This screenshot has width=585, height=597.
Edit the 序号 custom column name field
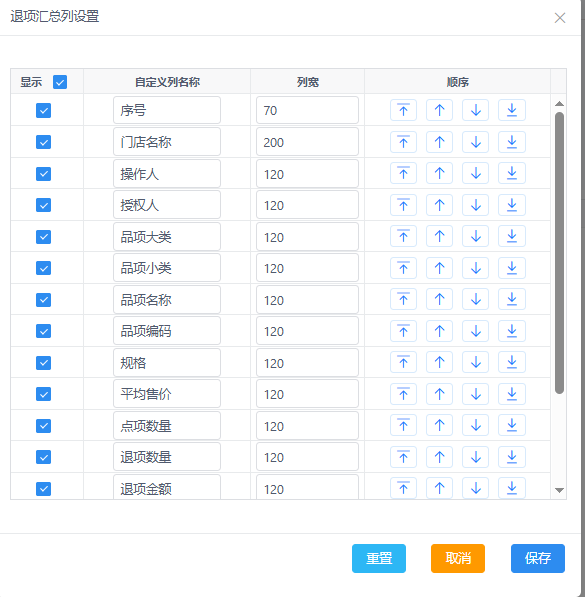click(x=167, y=110)
